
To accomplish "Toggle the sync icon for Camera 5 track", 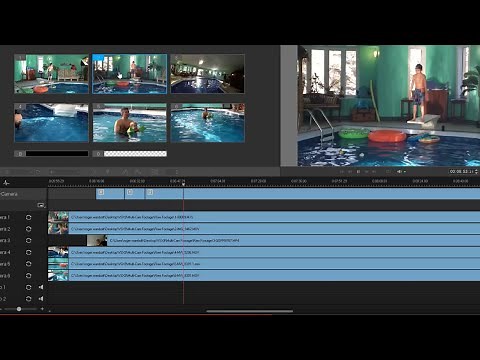I will [29, 264].
